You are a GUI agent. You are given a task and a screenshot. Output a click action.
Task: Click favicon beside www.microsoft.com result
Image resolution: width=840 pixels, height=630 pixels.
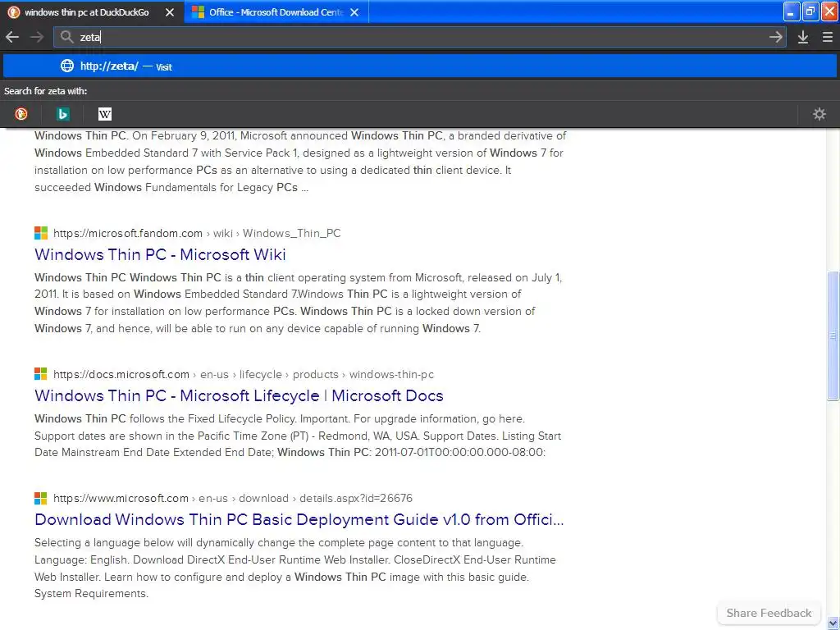click(41, 498)
